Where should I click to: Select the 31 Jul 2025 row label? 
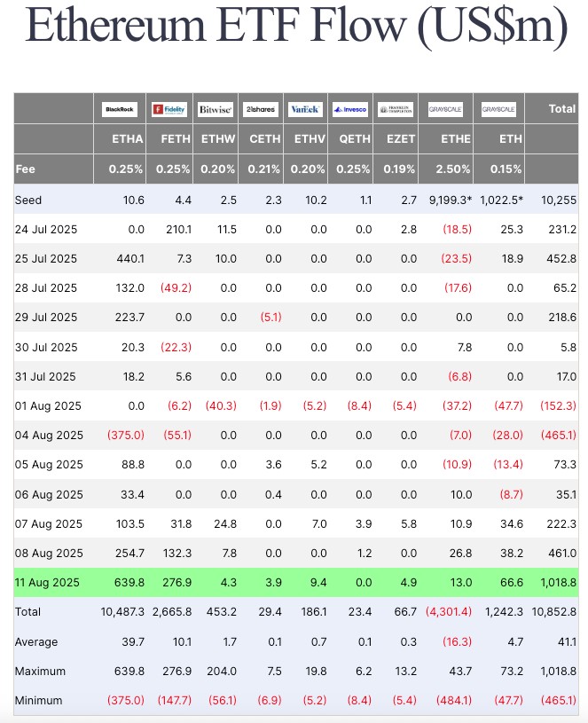point(45,377)
